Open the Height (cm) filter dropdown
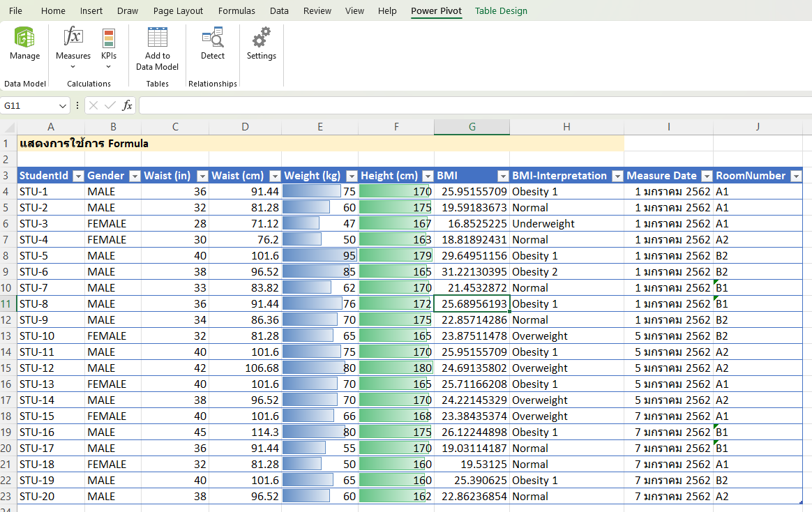Screen dimensions: 812x512 click(428, 176)
